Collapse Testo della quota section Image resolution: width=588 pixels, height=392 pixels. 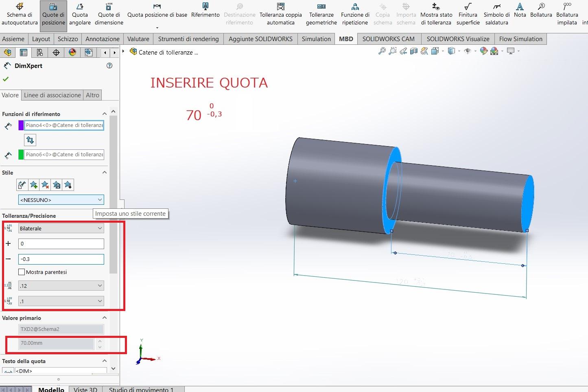105,361
